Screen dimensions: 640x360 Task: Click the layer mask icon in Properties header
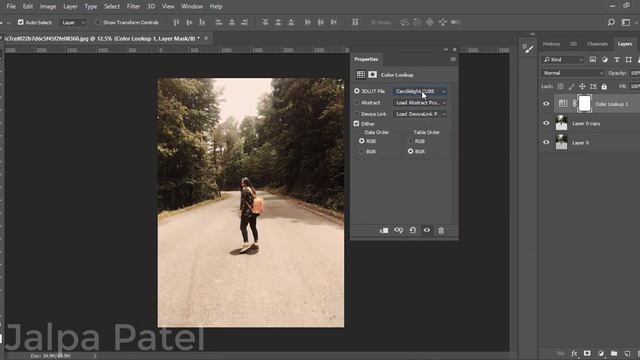click(372, 75)
